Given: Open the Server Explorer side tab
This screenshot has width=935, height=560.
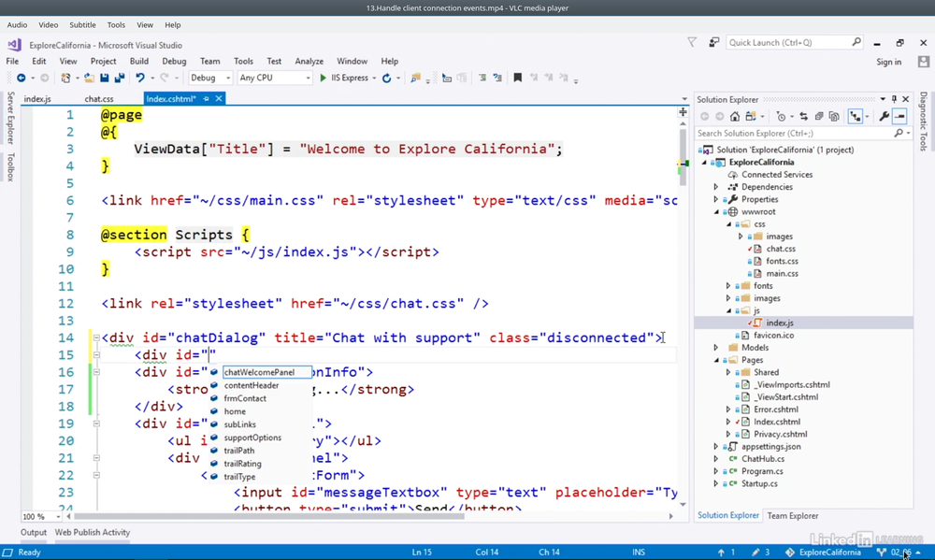Looking at the screenshot, I should pyautogui.click(x=10, y=118).
